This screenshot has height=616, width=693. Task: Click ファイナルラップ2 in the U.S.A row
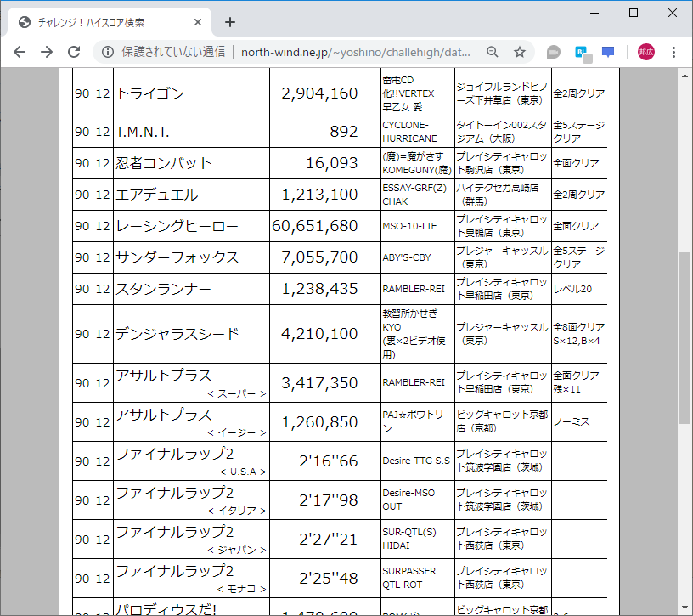175,454
